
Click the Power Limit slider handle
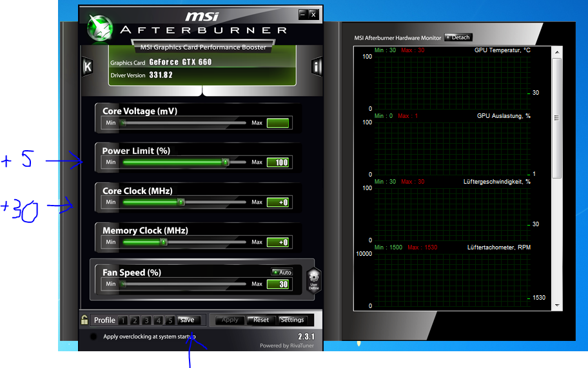point(225,162)
